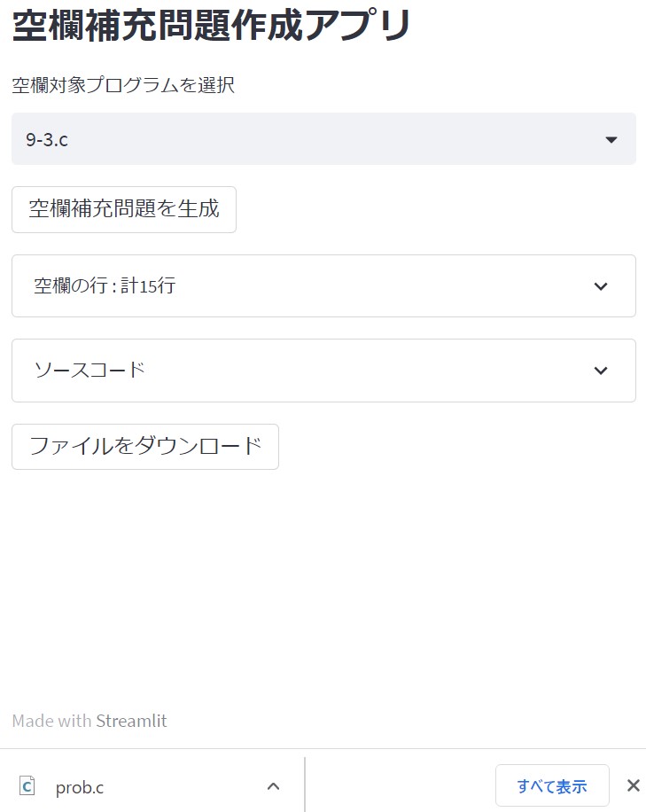The height and width of the screenshot is (812, 646).
Task: Click the chevron on ソースコード expander
Action: [601, 371]
